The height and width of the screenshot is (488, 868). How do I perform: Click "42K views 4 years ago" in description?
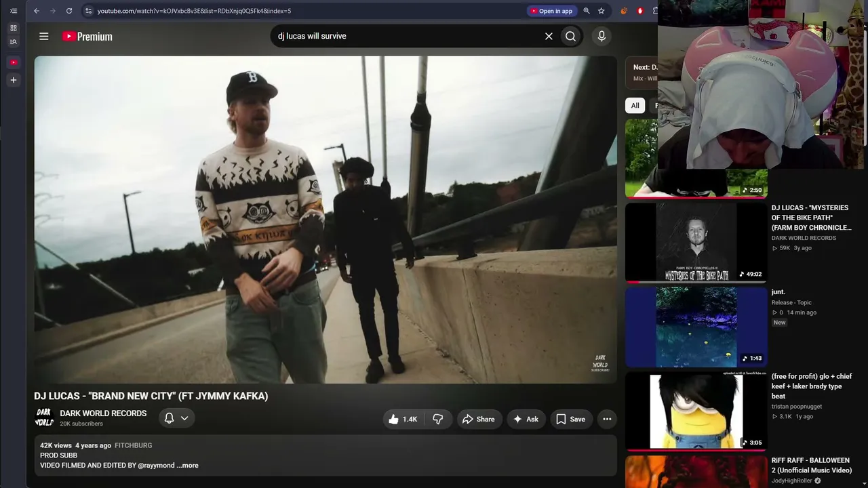point(75,445)
